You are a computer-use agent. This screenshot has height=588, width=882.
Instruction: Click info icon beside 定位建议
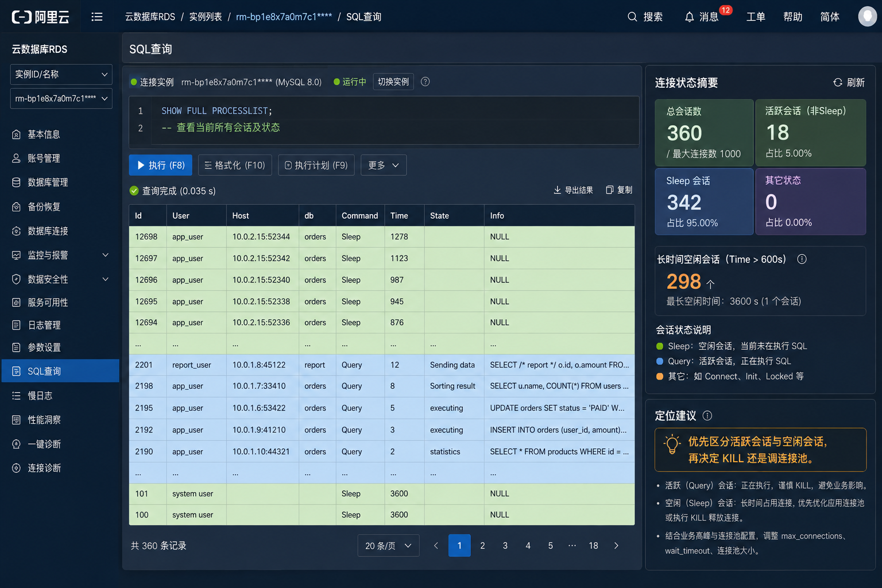pos(707,415)
